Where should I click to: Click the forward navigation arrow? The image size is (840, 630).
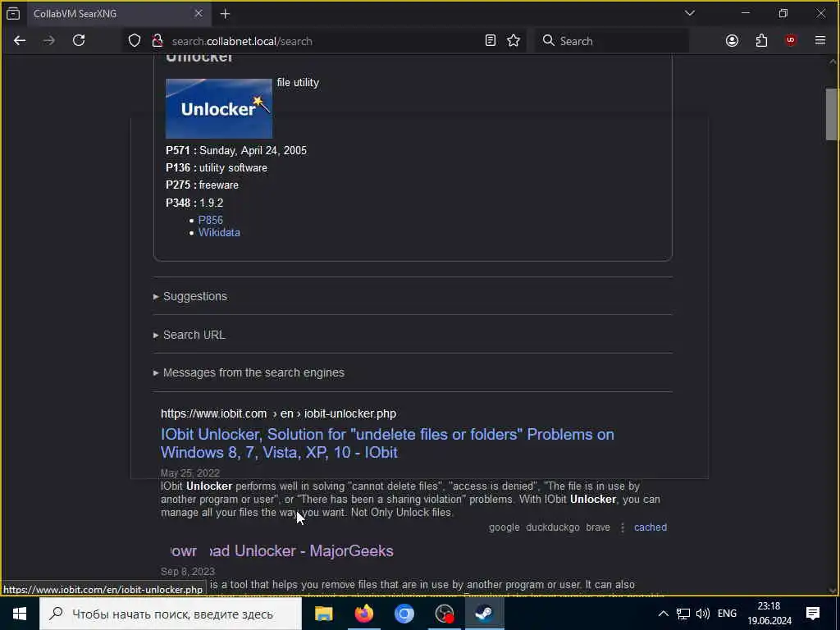[48, 41]
